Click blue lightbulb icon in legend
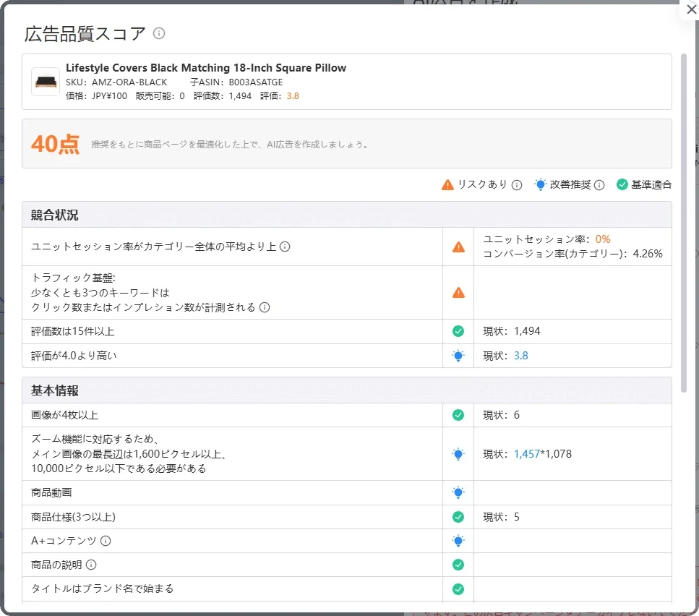Image resolution: width=699 pixels, height=616 pixels. click(x=540, y=184)
